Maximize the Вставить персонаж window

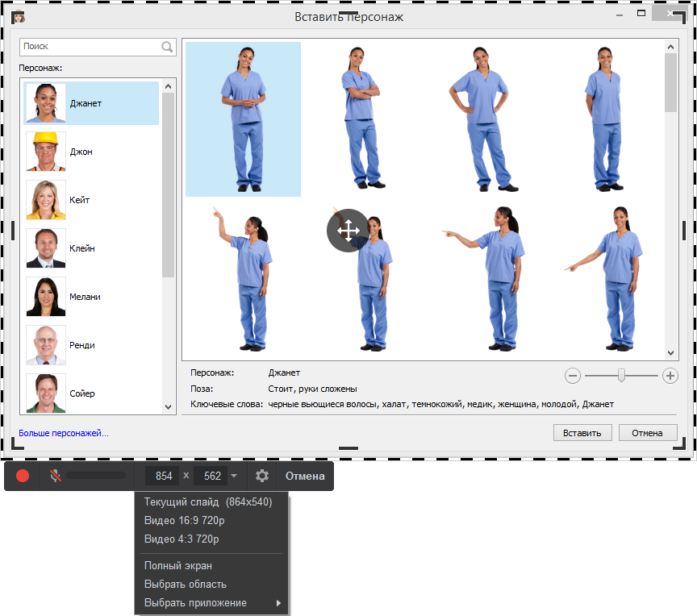[x=641, y=14]
